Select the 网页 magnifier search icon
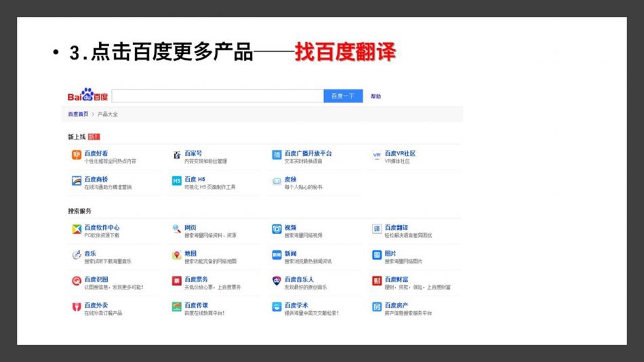This screenshot has height=362, width=644. click(x=176, y=229)
